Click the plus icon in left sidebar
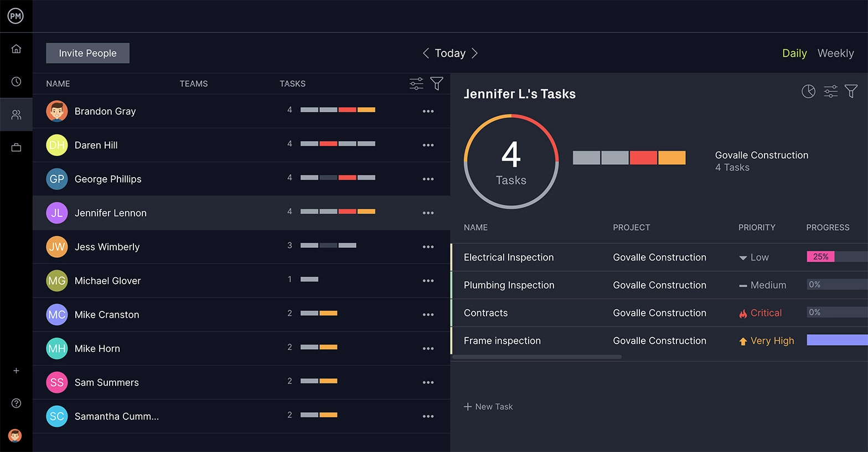 coord(16,371)
